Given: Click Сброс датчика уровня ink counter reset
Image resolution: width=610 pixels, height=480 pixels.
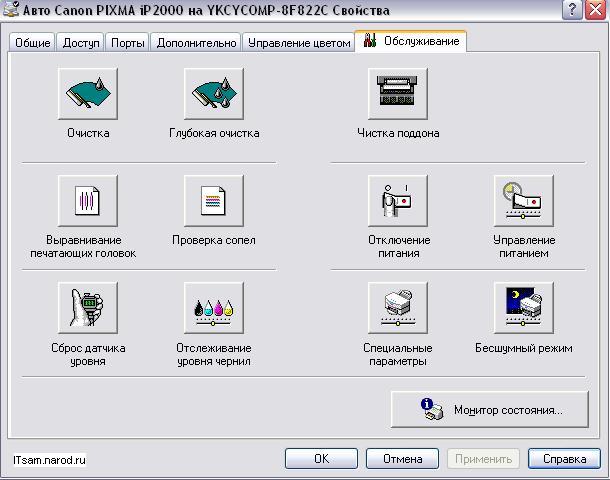Looking at the screenshot, I should click(x=88, y=308).
